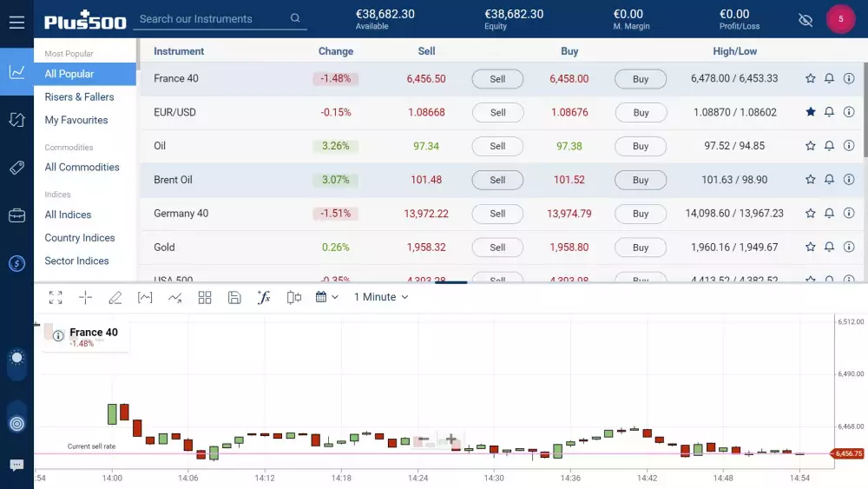Click the search magnifier icon
This screenshot has height=489, width=868.
(295, 18)
